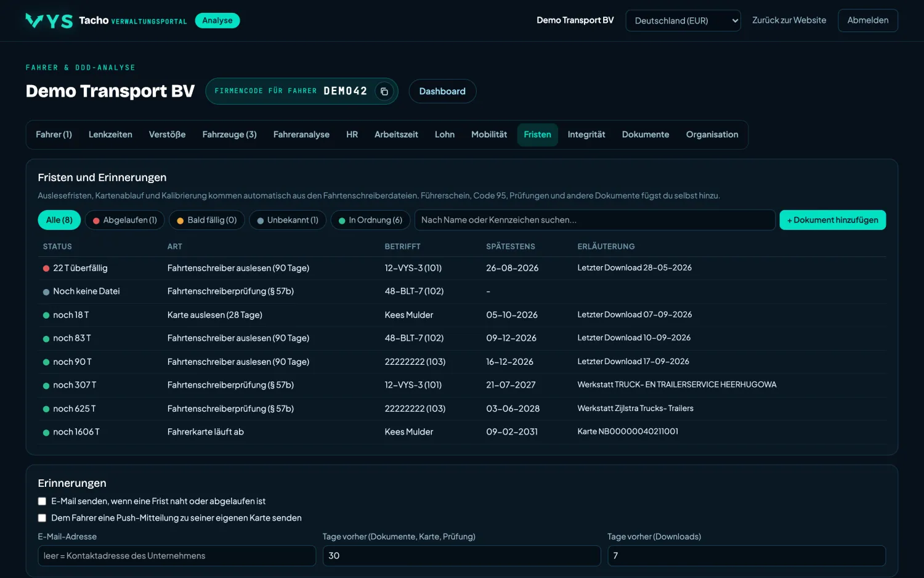Open the Dokumente tab
Viewport: 924px width, 578px height.
(646, 134)
